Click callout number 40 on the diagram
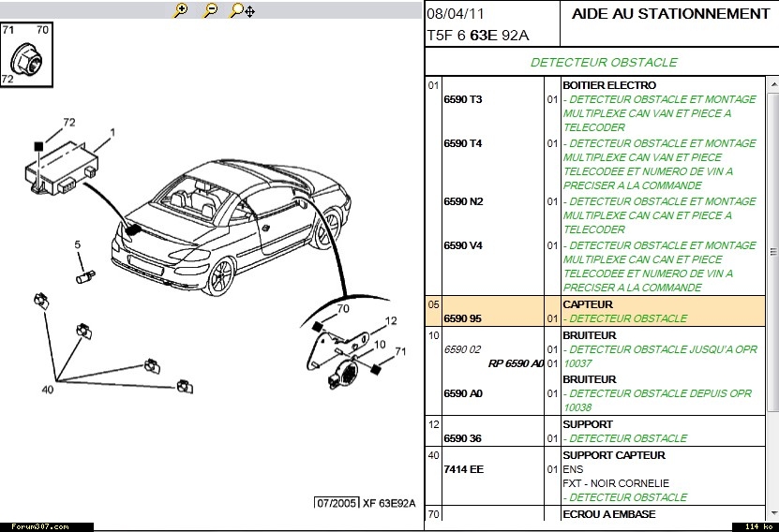This screenshot has width=779, height=532. click(x=48, y=390)
